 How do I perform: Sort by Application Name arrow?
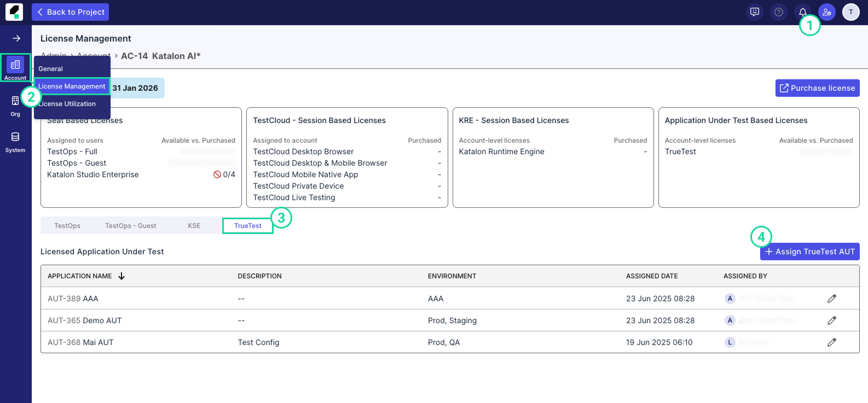pos(121,276)
